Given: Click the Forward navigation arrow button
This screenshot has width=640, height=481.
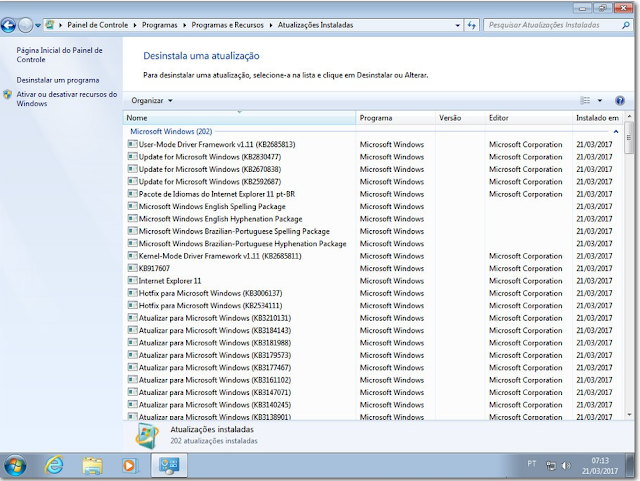Looking at the screenshot, I should coord(25,25).
